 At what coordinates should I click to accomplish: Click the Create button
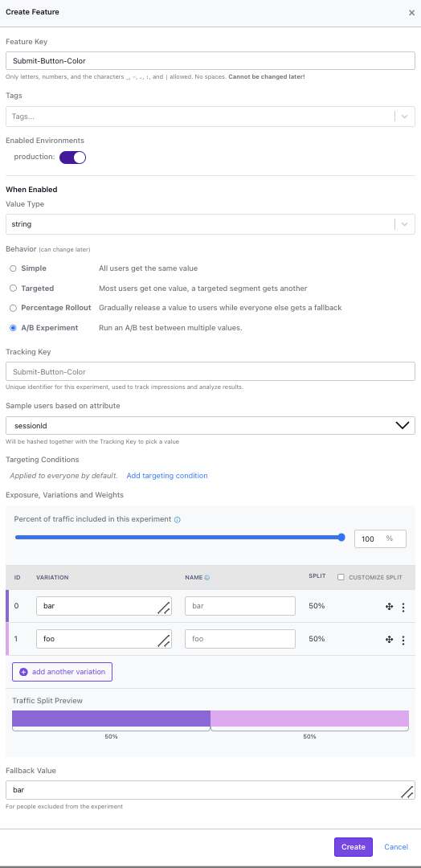pyautogui.click(x=353, y=847)
